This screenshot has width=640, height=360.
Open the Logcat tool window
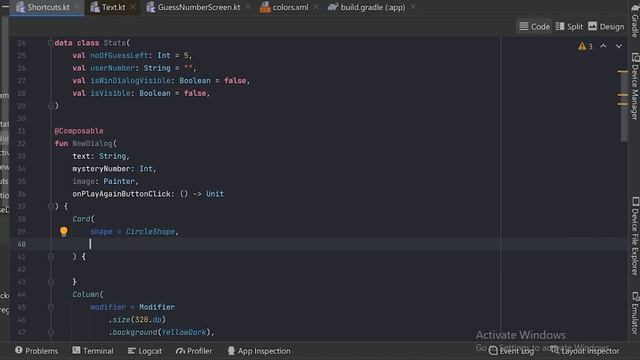(144, 351)
